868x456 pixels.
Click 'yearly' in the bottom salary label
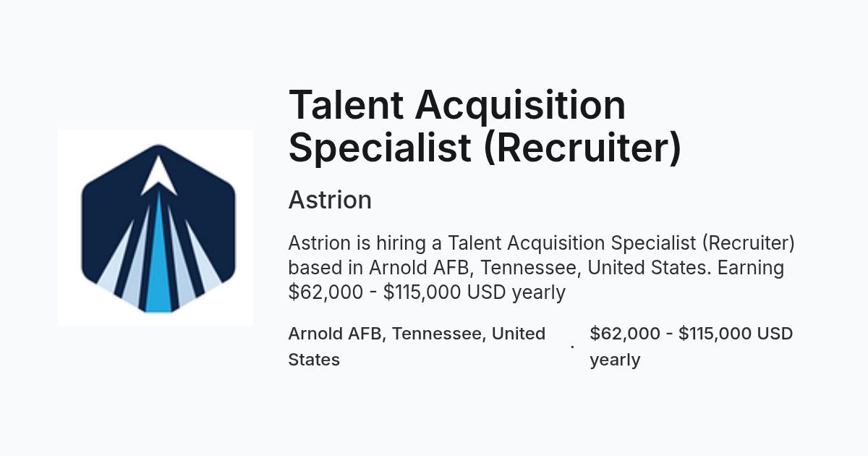coord(615,360)
